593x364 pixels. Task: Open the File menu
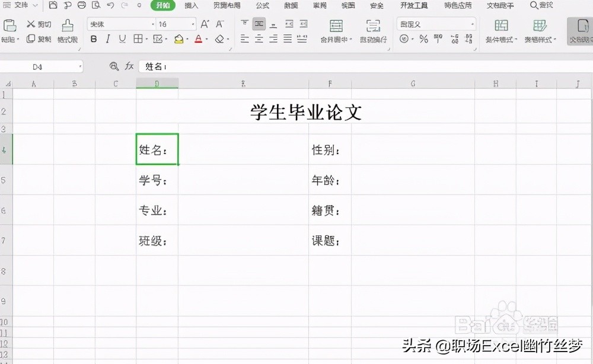coord(20,5)
